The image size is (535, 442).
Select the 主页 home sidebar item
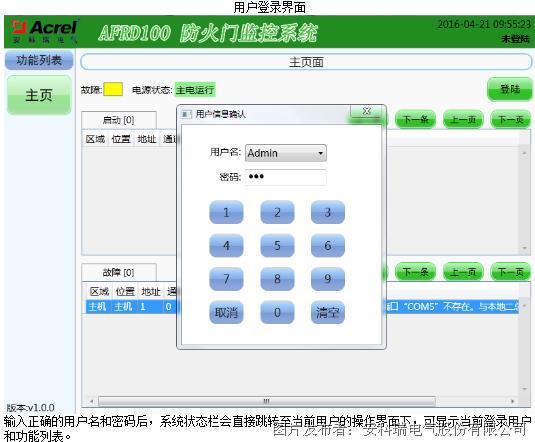39,95
